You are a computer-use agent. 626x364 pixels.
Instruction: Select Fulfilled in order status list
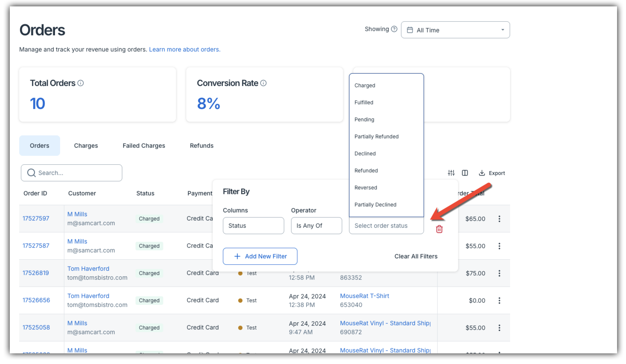tap(364, 102)
